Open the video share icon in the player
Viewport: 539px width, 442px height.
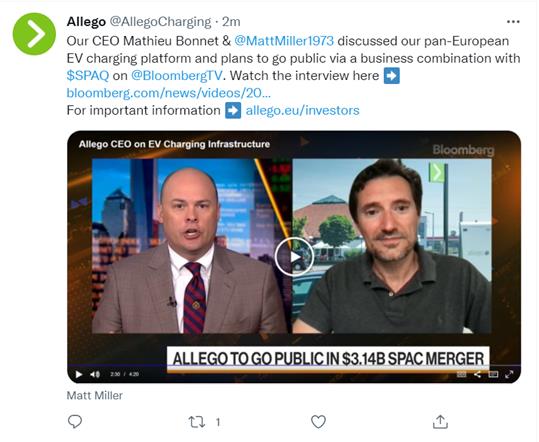click(477, 374)
